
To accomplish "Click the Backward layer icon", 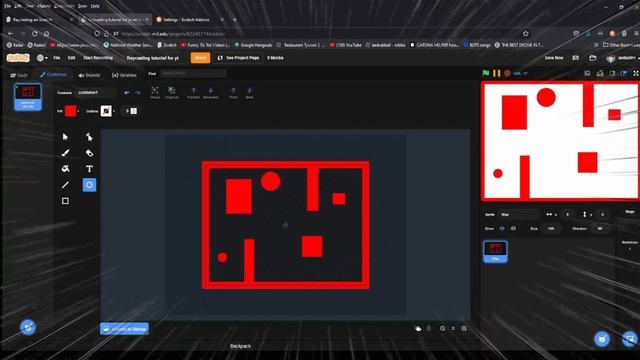I will 211,93.
